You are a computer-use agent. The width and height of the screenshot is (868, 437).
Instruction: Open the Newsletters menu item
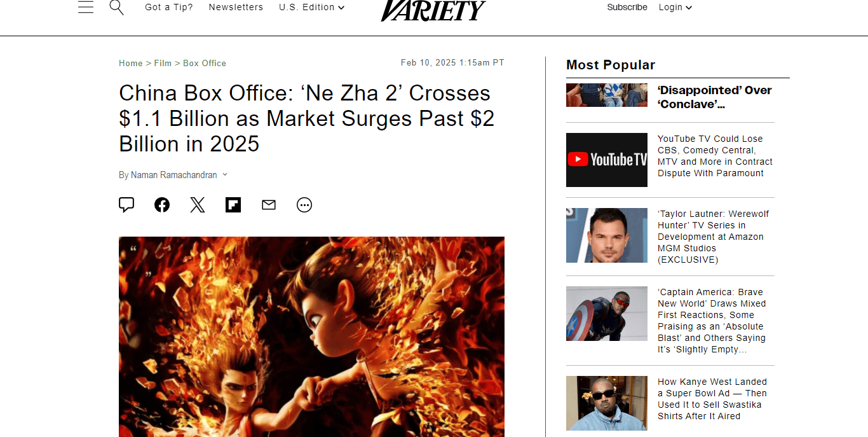pos(236,8)
